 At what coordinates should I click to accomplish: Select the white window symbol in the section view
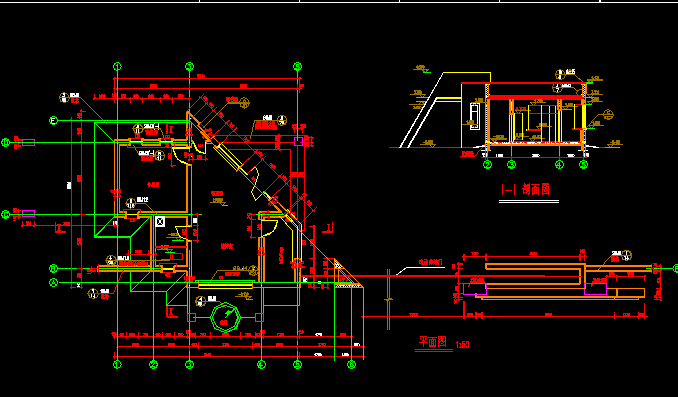tap(474, 116)
